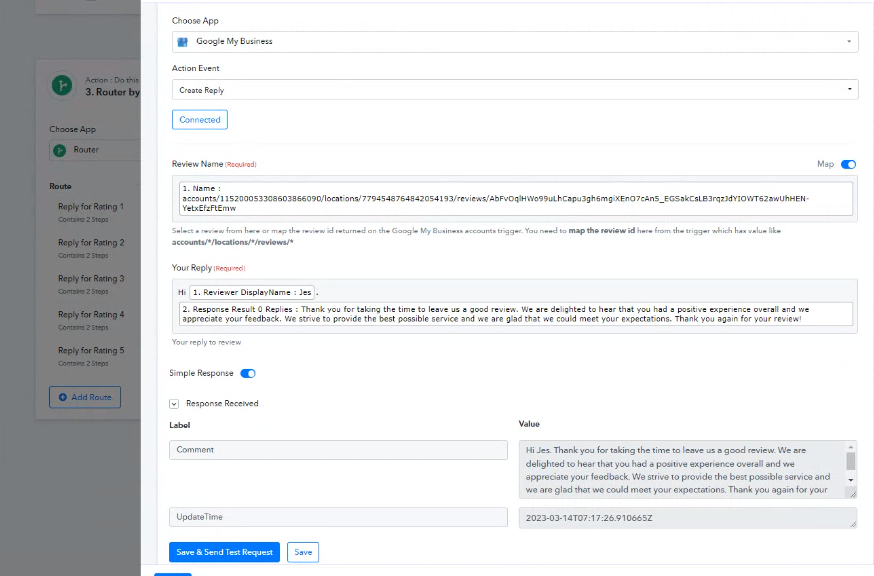Open the Reply for Rating 1 route
874x576 pixels.
pyautogui.click(x=91, y=212)
